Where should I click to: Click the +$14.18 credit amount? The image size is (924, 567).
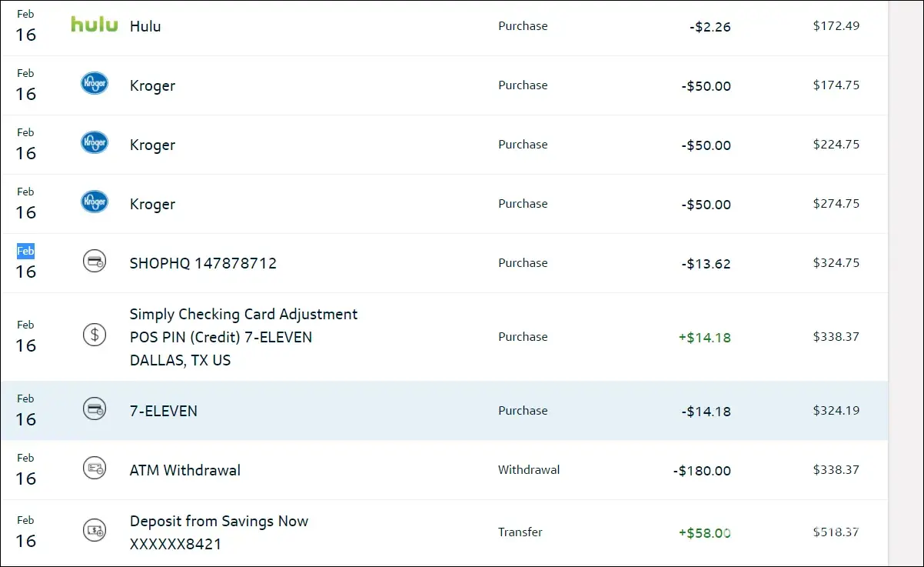(704, 337)
